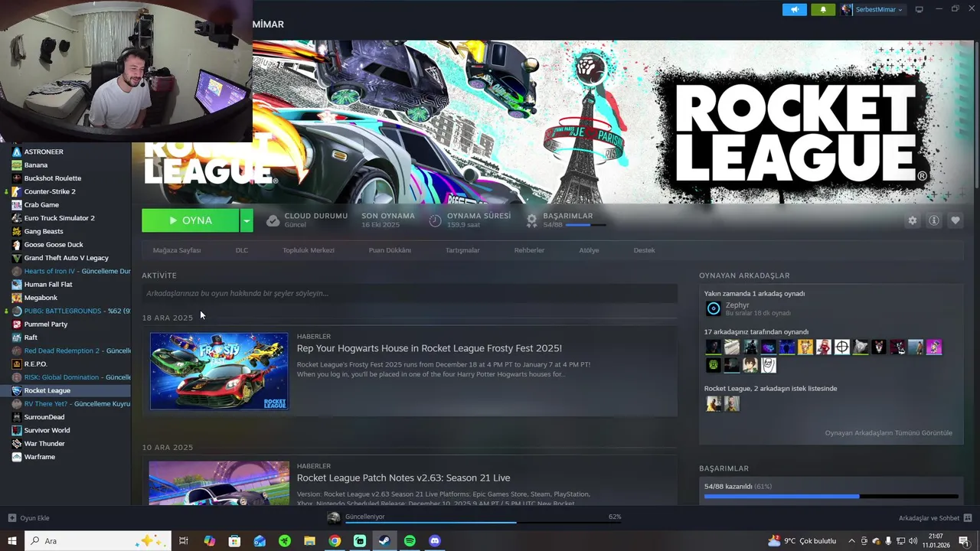The width and height of the screenshot is (980, 551).
Task: Select Megabonk in the library list
Action: click(x=41, y=298)
